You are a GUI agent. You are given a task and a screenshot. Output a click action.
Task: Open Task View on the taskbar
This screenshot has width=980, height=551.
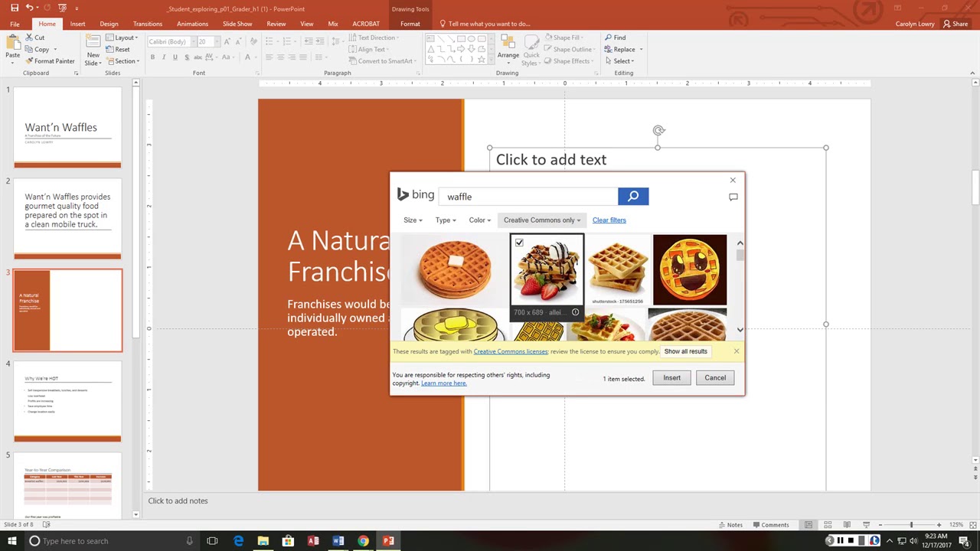tap(212, 541)
